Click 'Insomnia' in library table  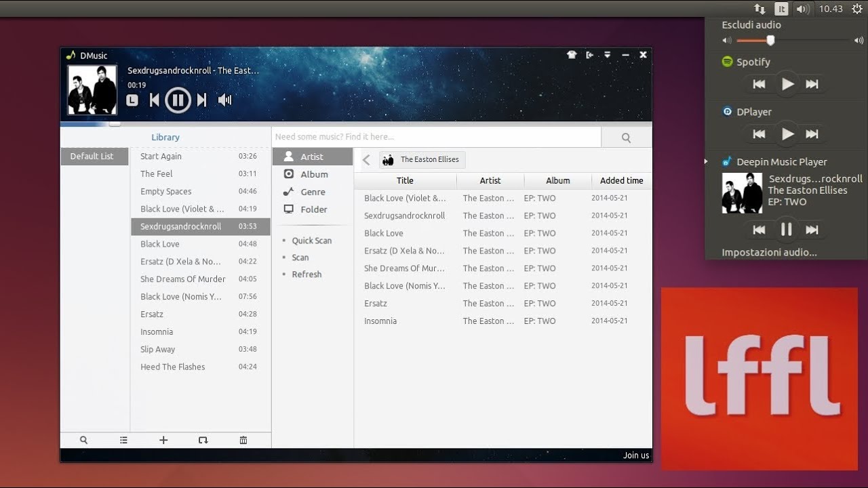click(x=380, y=321)
